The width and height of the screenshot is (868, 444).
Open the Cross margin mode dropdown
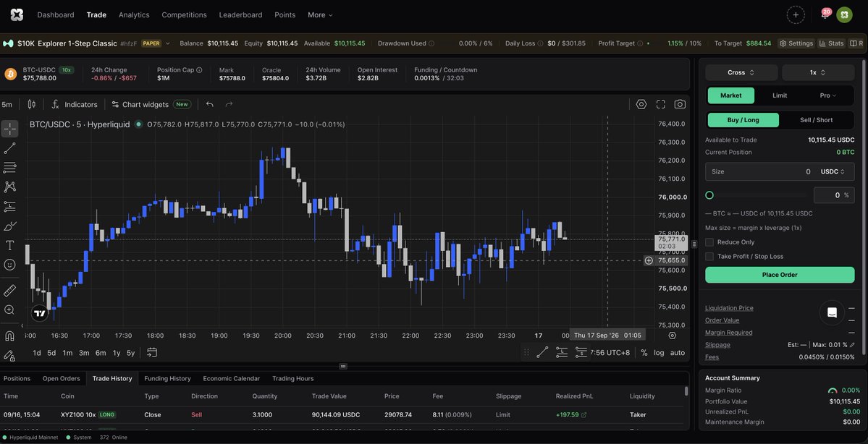coord(741,72)
